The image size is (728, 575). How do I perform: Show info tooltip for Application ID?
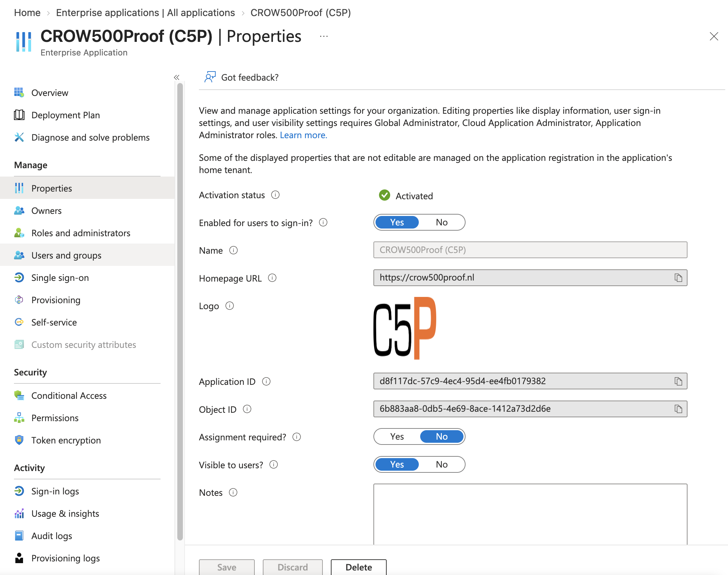[x=266, y=381]
